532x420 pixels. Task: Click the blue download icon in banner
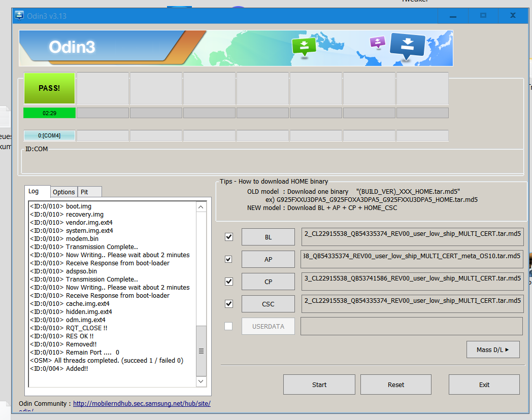[x=407, y=46]
